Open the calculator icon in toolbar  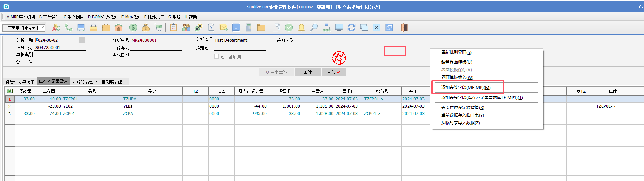click(248, 27)
